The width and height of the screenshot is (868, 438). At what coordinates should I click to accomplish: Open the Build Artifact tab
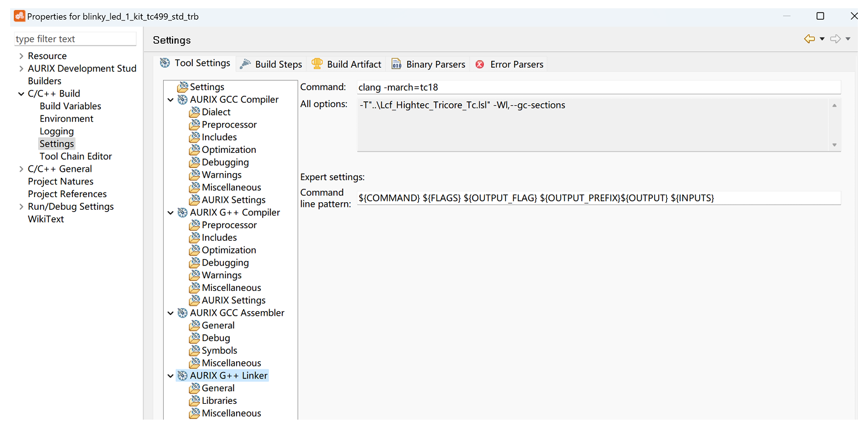(347, 65)
